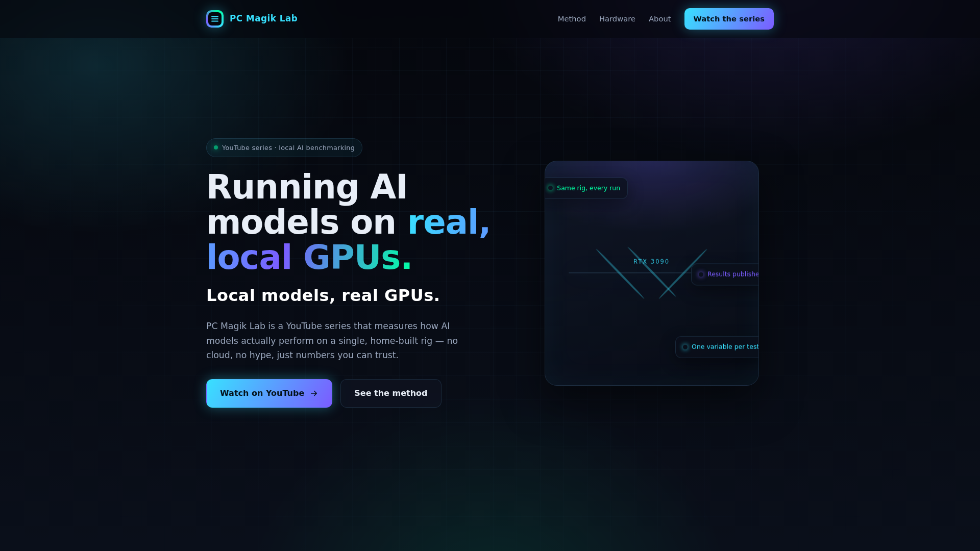
Task: Click the Watch the series button
Action: pyautogui.click(x=729, y=19)
